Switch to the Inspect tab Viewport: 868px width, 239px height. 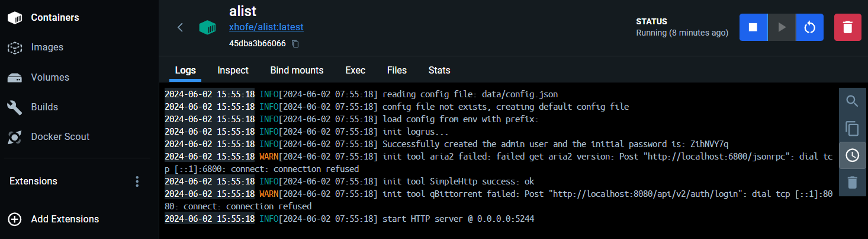(233, 70)
